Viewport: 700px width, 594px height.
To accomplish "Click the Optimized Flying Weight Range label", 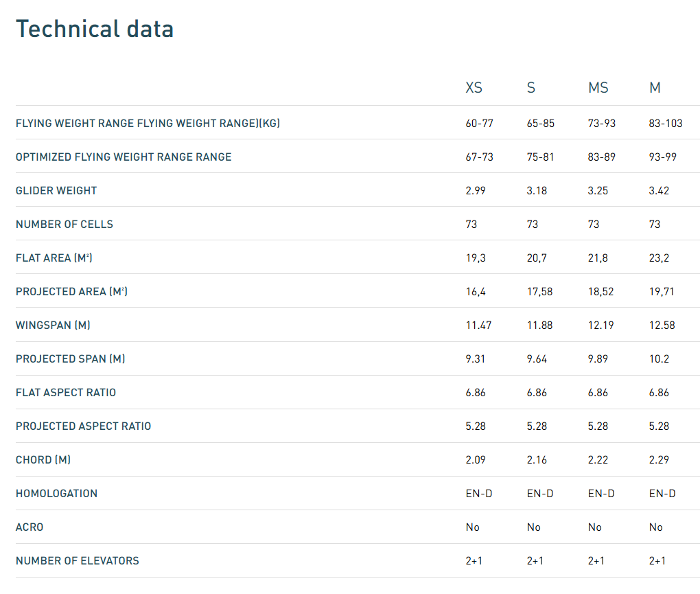I will 124,157.
